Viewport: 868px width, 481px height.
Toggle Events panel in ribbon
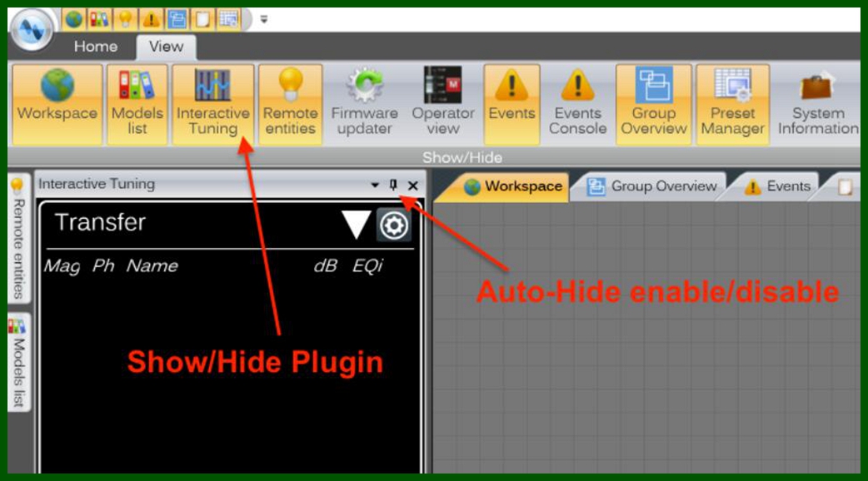(x=511, y=105)
